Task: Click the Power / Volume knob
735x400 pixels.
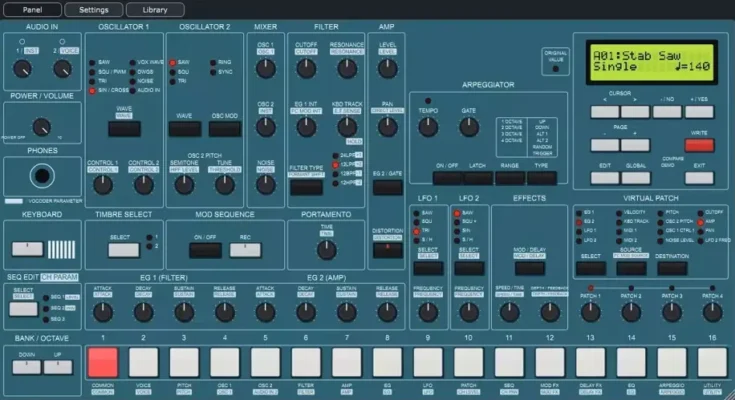Action: pos(42,127)
